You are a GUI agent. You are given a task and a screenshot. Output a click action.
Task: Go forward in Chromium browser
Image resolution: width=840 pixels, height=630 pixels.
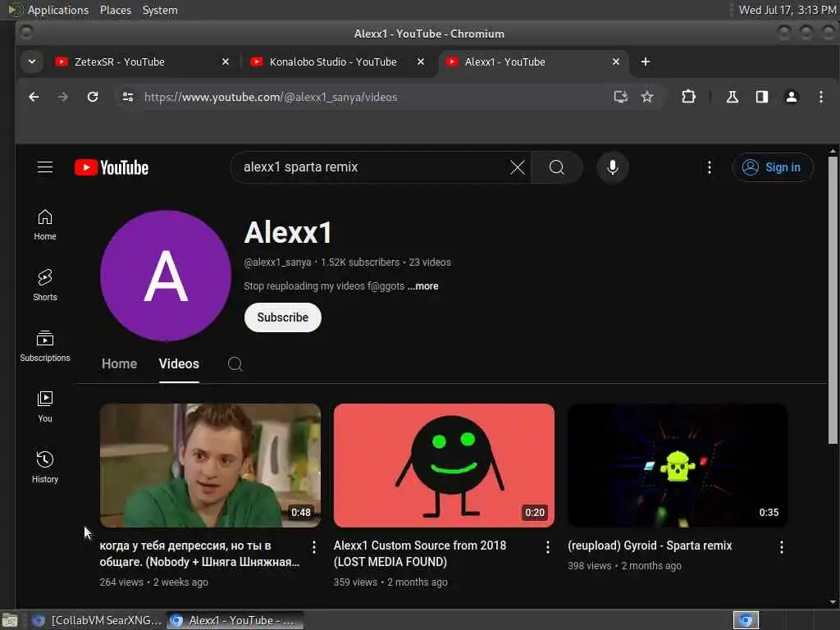pos(63,97)
